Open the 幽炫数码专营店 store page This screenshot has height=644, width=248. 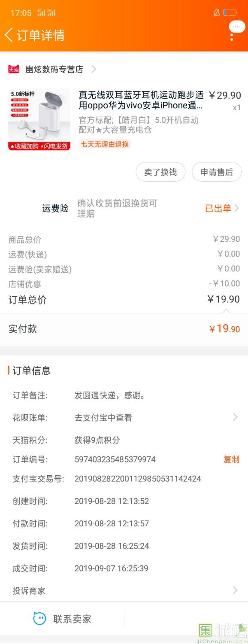54,69
